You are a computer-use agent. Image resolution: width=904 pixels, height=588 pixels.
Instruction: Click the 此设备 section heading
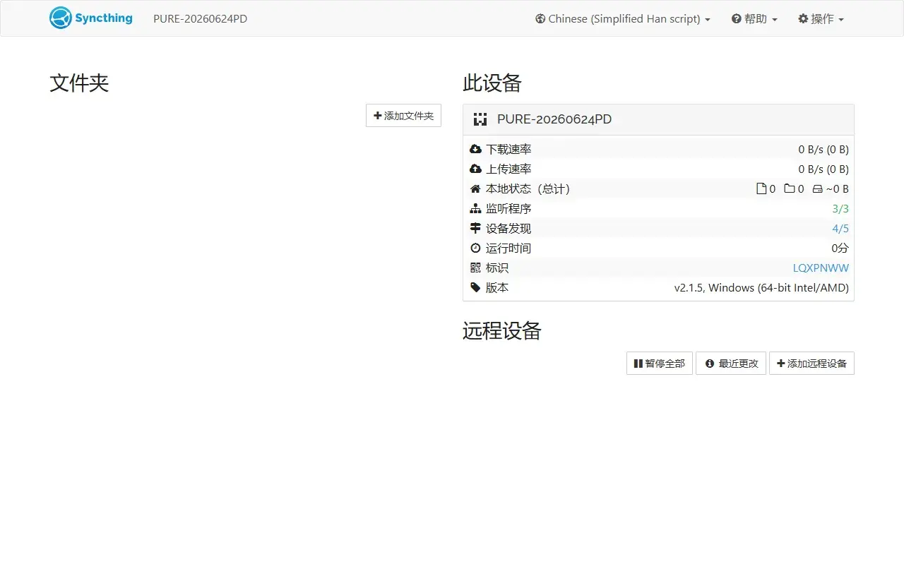coord(492,83)
